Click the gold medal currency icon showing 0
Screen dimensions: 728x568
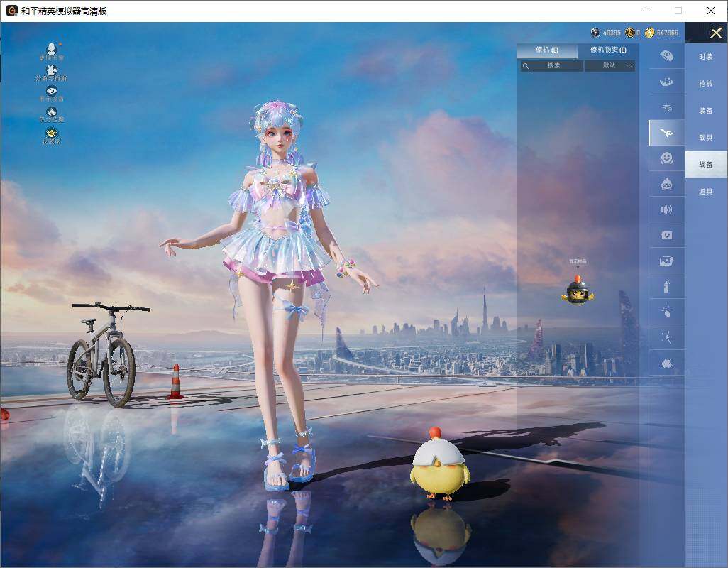pyautogui.click(x=629, y=33)
